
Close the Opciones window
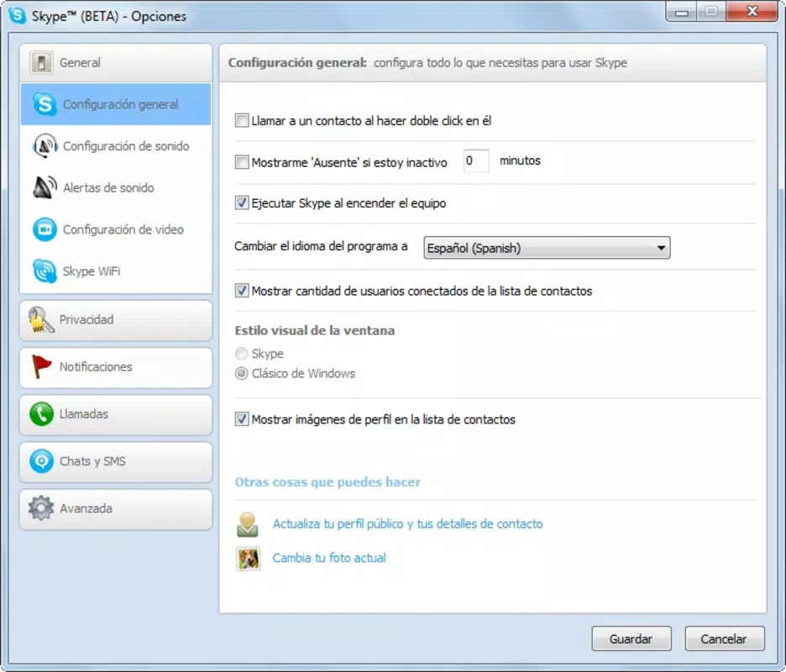pos(752,11)
